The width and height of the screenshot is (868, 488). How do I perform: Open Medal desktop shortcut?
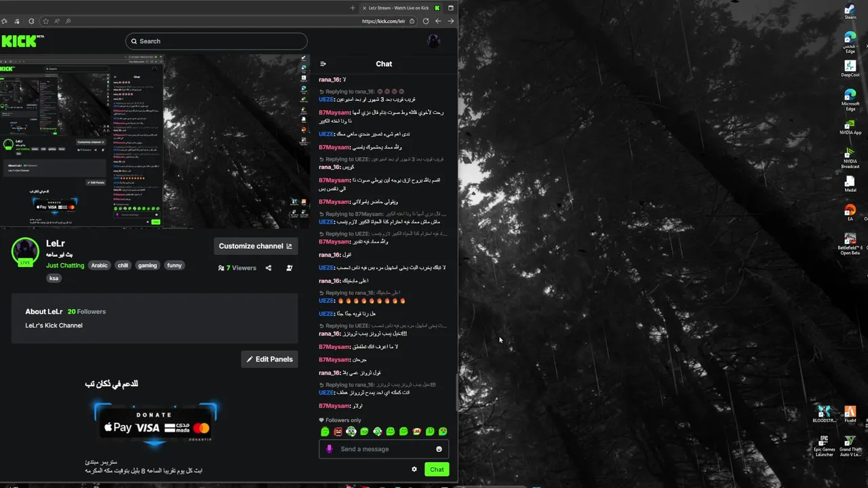coord(850,184)
